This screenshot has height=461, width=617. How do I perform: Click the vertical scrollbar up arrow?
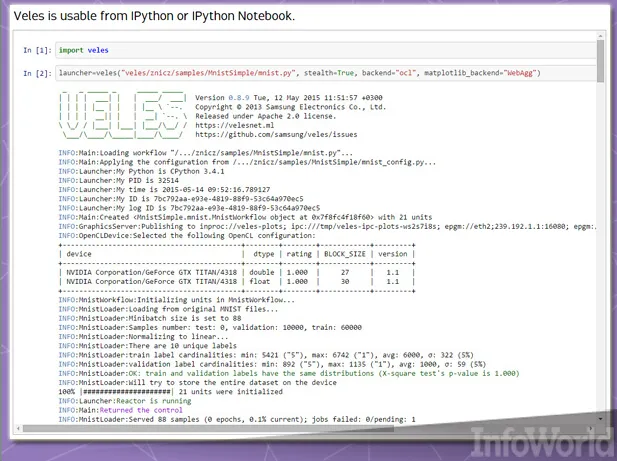pos(600,36)
